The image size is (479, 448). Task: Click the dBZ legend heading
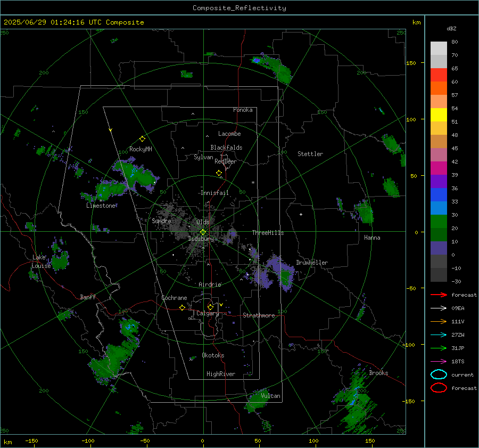coord(451,28)
